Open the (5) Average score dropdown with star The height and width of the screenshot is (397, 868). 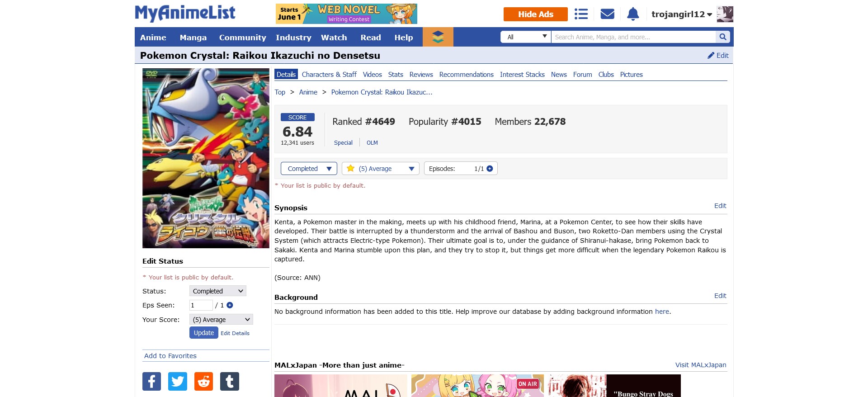pos(381,169)
